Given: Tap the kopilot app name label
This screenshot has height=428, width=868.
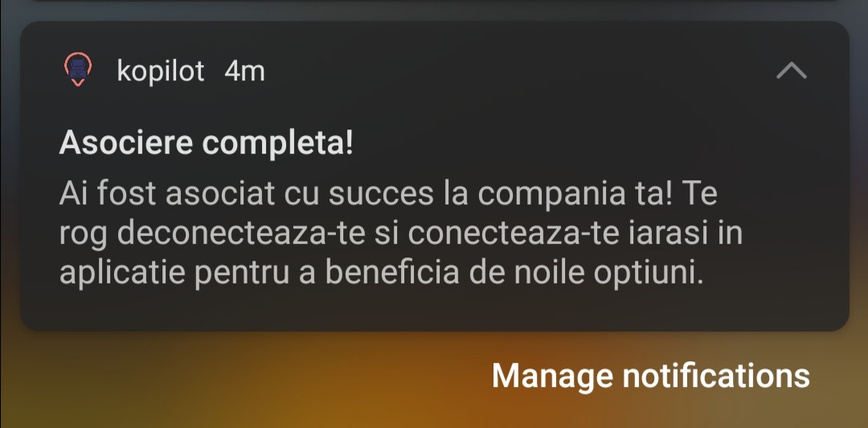Looking at the screenshot, I should [x=161, y=71].
